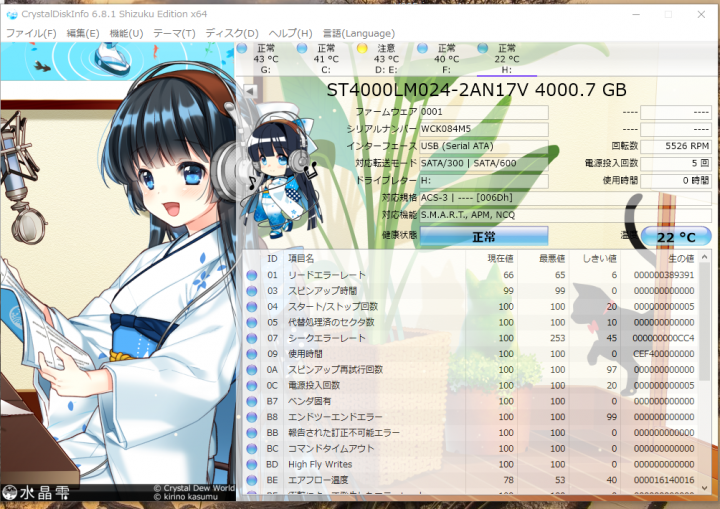Click status orb of row 0C 電源投入回数
Image resolution: width=720 pixels, height=509 pixels.
[x=252, y=385]
